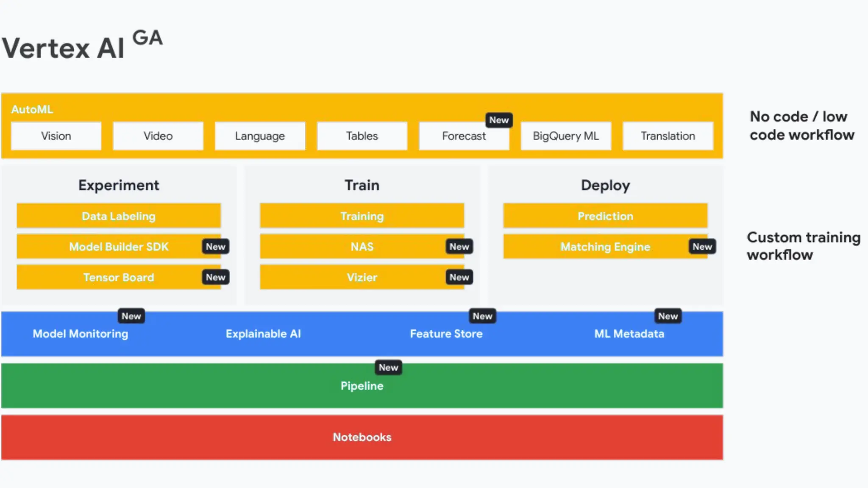The width and height of the screenshot is (868, 488).
Task: Select the Vizier bar
Action: click(x=362, y=277)
